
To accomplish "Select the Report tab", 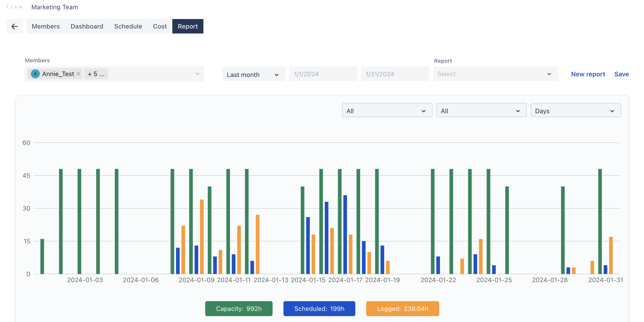I will pos(188,26).
